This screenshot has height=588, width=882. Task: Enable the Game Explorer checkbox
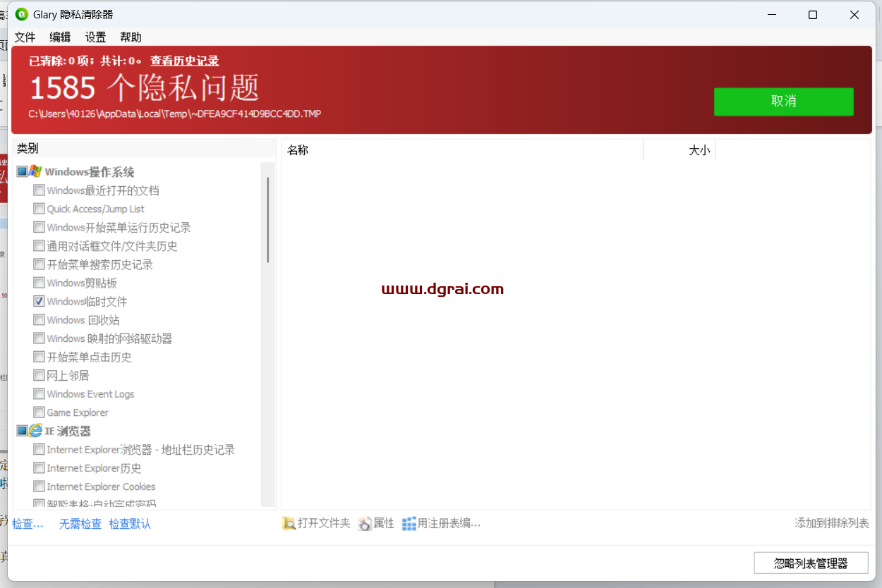point(39,412)
